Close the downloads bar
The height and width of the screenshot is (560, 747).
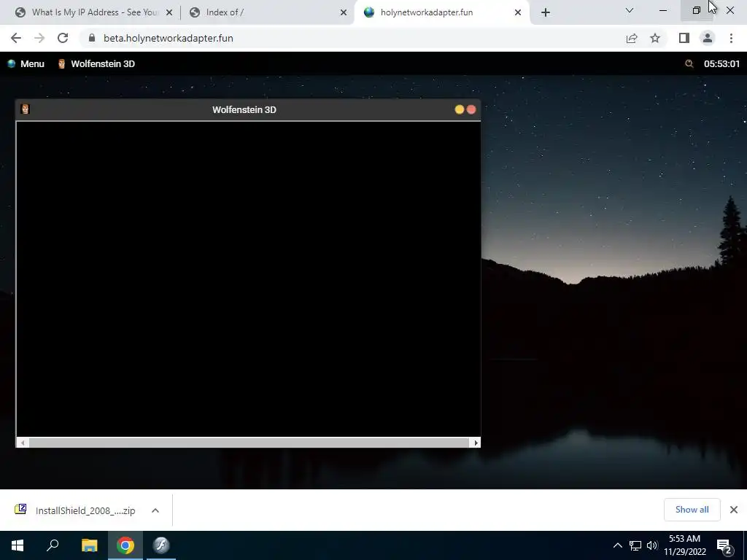point(734,510)
